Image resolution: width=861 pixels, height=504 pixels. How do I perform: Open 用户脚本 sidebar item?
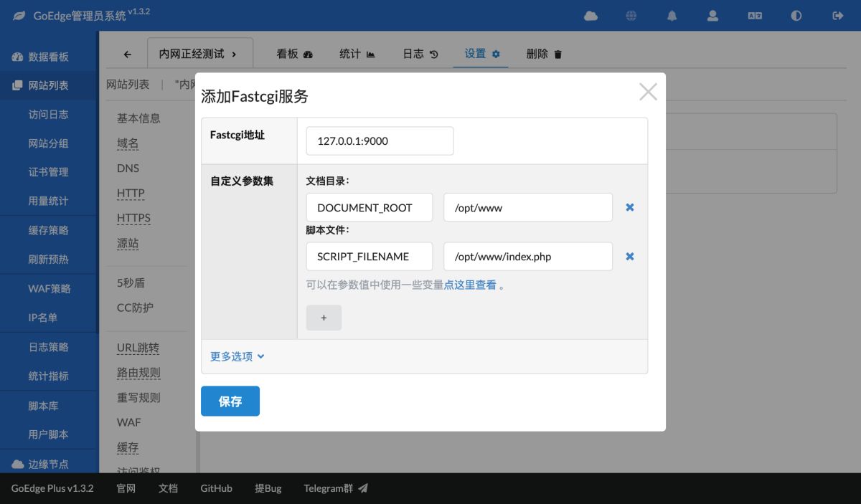point(49,434)
